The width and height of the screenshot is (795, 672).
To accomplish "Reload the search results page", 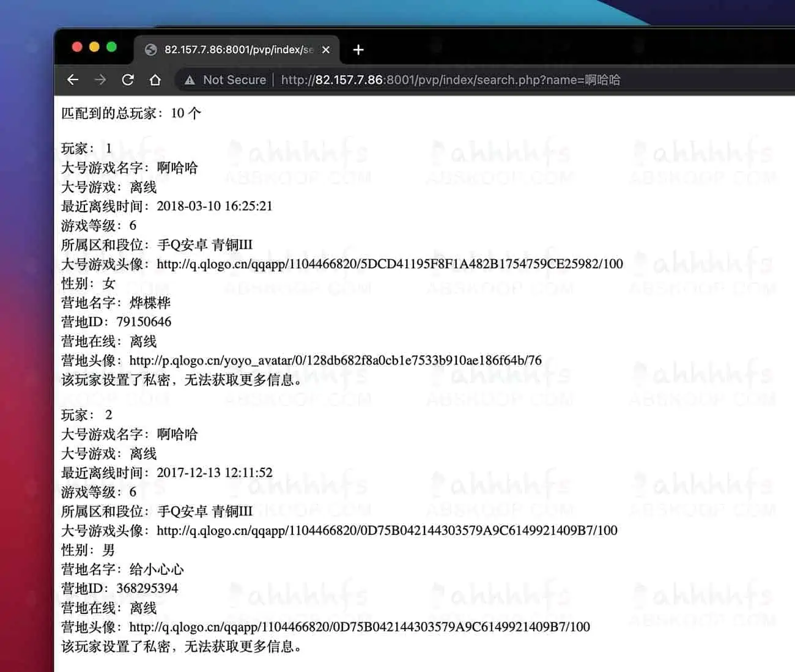I will click(x=127, y=79).
